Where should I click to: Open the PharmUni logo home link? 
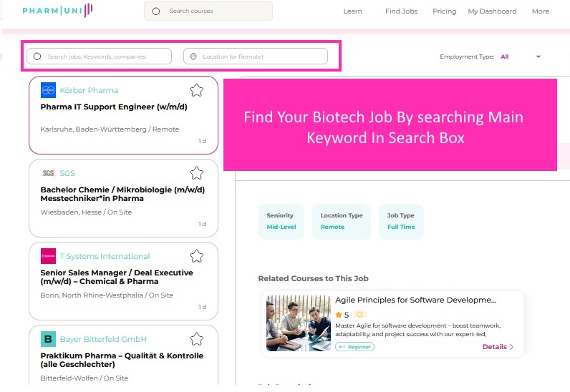pos(57,10)
